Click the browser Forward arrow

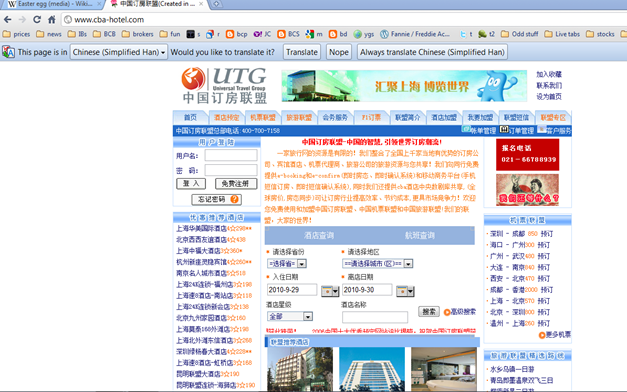[22, 19]
